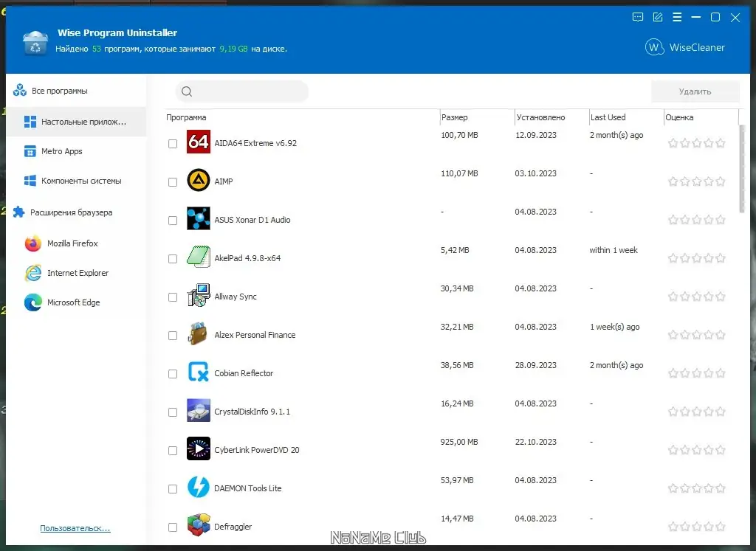Click the AIMP player icon
This screenshot has height=551, width=756.
[199, 181]
